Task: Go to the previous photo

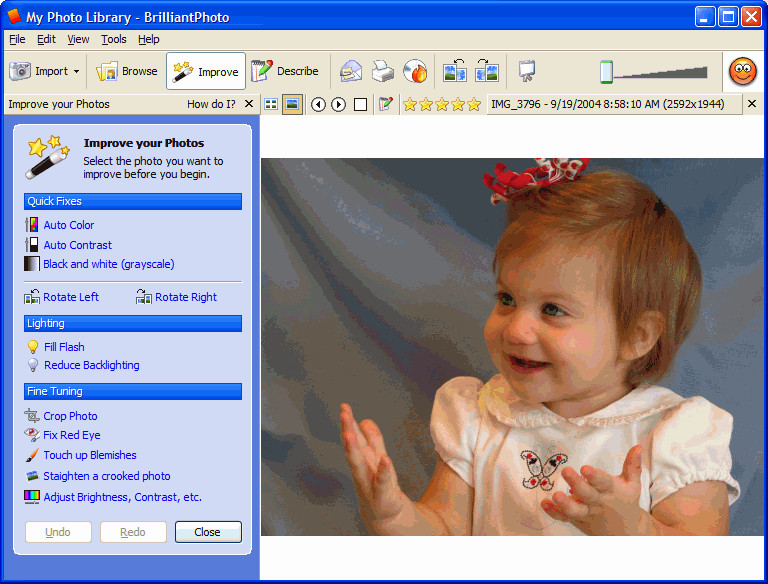Action: [318, 104]
